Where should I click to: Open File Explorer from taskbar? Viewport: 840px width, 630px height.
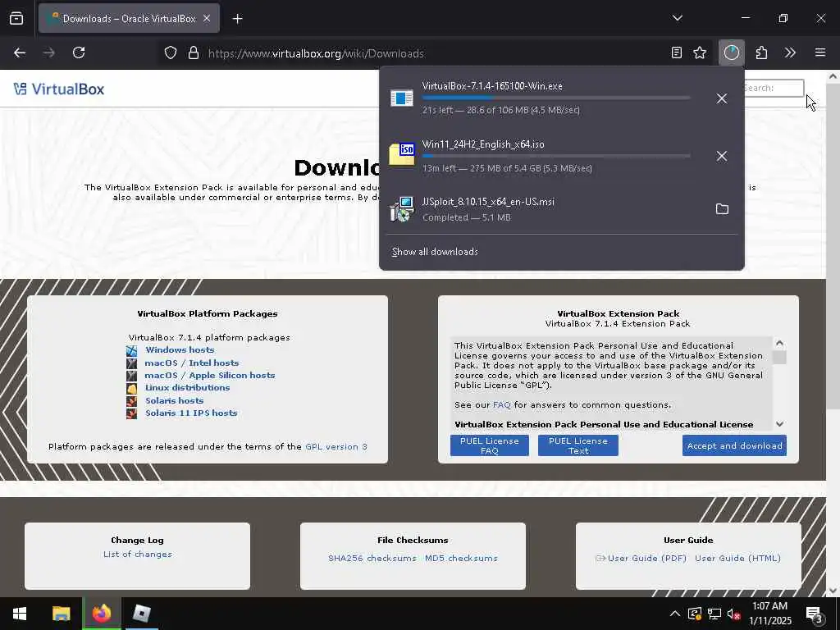point(61,614)
